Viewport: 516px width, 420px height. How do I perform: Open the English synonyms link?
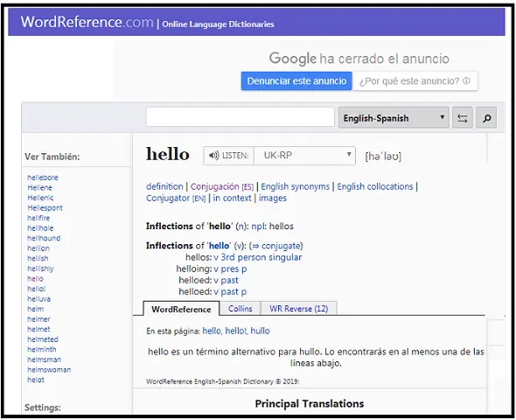(296, 186)
